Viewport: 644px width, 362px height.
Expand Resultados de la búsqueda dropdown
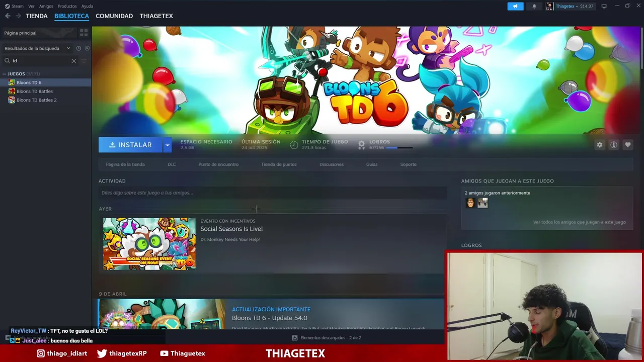point(68,48)
